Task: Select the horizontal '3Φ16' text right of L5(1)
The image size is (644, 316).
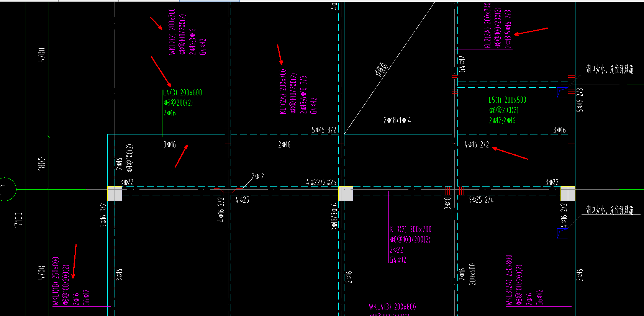Action: tap(559, 130)
